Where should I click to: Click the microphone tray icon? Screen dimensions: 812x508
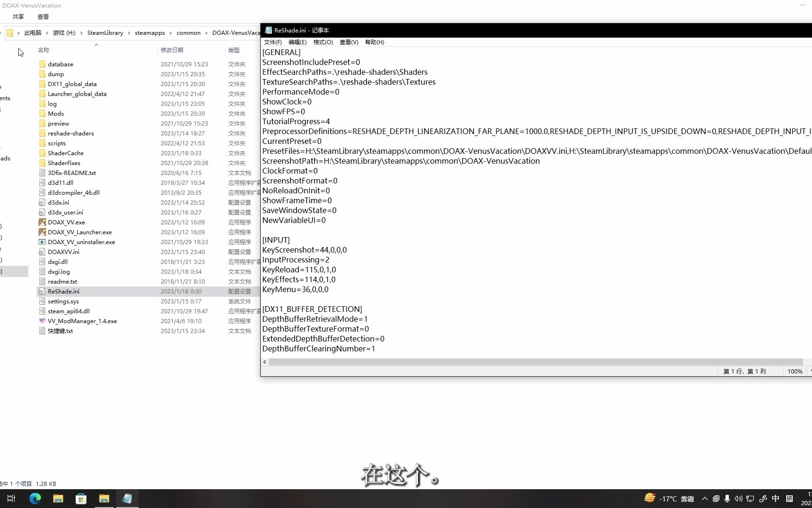[727, 499]
